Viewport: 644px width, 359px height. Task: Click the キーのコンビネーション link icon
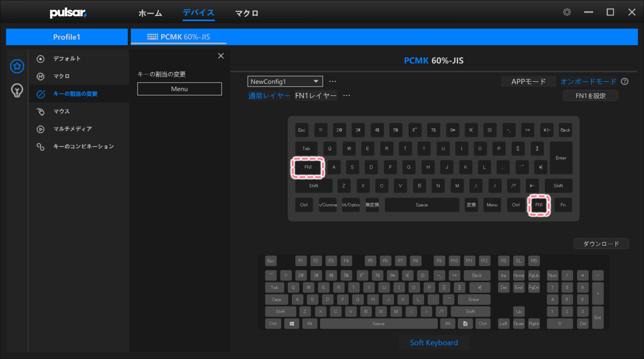pyautogui.click(x=41, y=147)
